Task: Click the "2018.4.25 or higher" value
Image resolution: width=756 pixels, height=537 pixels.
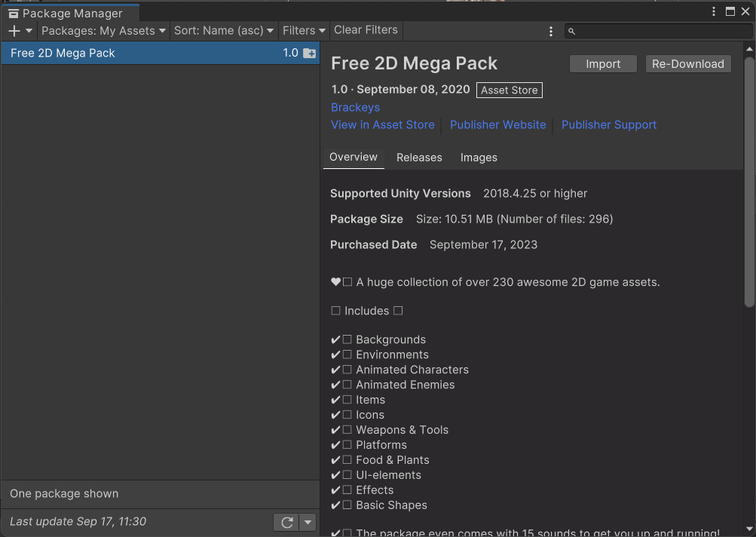Action: click(535, 194)
